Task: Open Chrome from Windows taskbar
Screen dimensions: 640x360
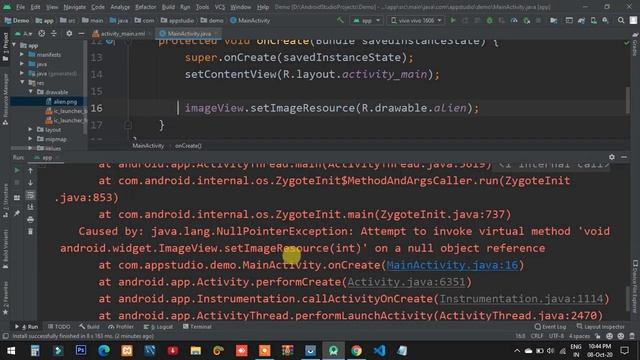Action: [x=356, y=350]
